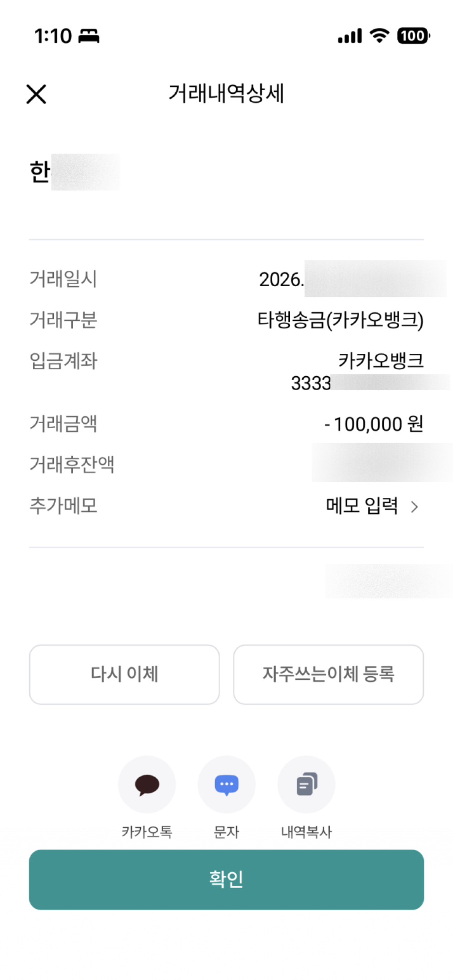Tap the 다시 이체 button
Image resolution: width=453 pixels, height=980 pixels.
(x=124, y=674)
